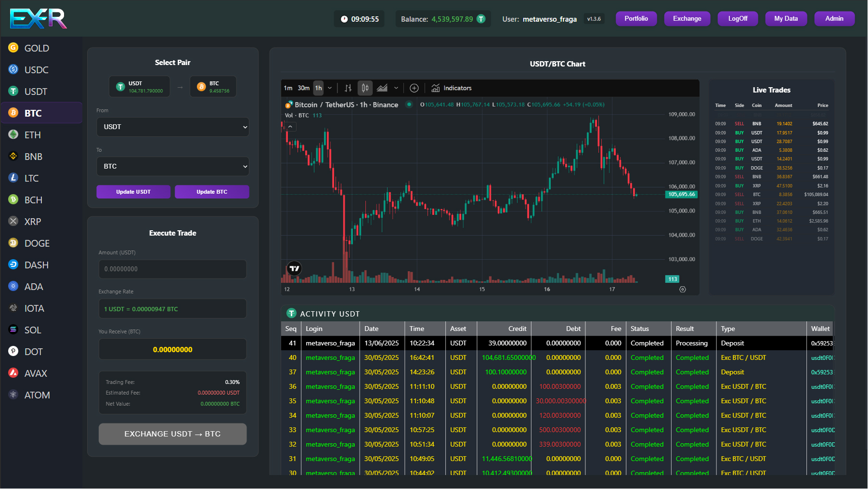Expand the time interval dropdown arrow
The height and width of the screenshot is (489, 868).
click(x=330, y=88)
